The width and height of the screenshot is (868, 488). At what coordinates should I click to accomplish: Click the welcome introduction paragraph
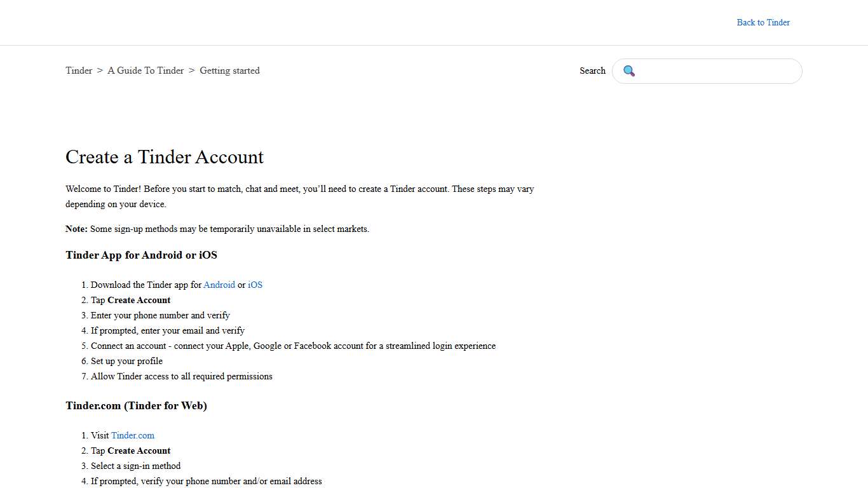pyautogui.click(x=299, y=196)
